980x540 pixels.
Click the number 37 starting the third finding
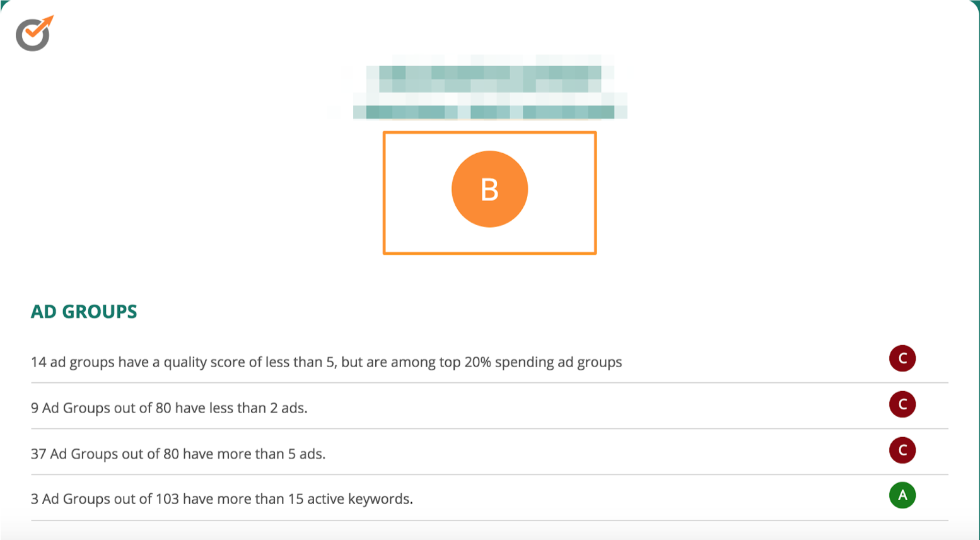pos(38,454)
